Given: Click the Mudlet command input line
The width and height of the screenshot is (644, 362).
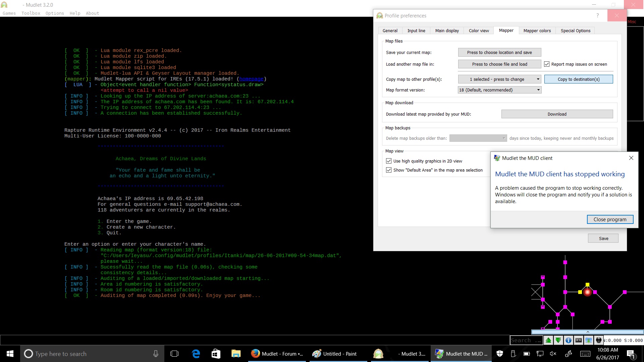Looking at the screenshot, I should click(x=254, y=340).
